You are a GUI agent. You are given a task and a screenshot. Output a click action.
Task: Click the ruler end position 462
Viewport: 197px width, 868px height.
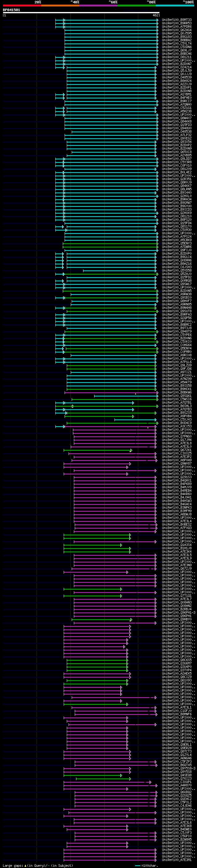(155, 15)
